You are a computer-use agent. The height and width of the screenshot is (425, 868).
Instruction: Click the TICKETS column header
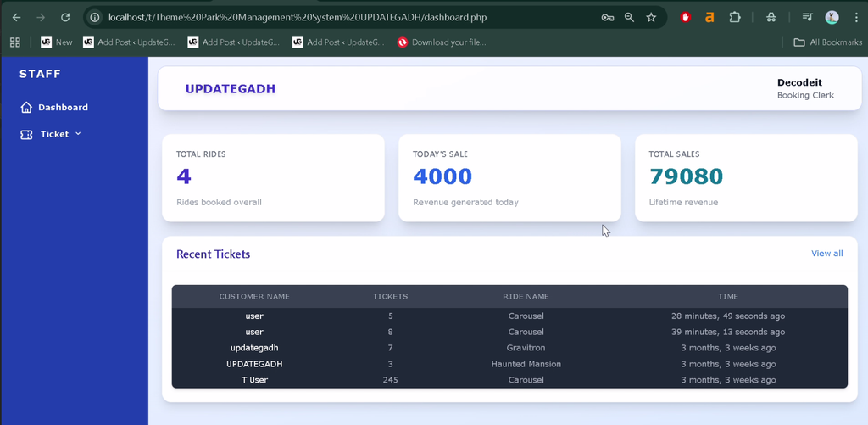[390, 296]
